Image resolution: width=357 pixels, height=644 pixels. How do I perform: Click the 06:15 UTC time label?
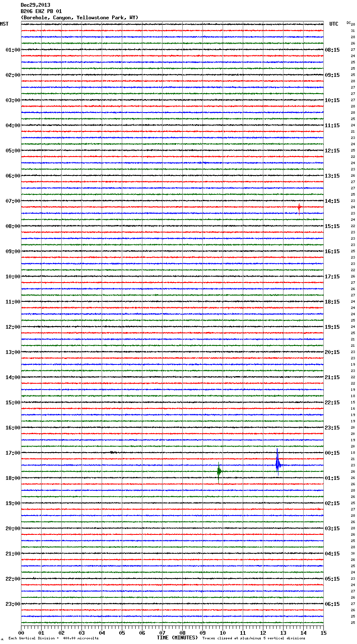332,604
